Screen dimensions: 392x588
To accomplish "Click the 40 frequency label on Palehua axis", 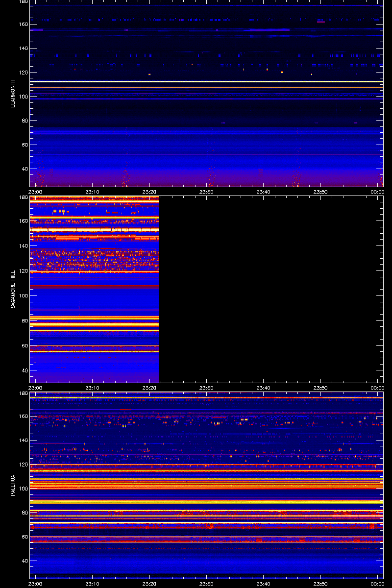I will tap(25, 561).
